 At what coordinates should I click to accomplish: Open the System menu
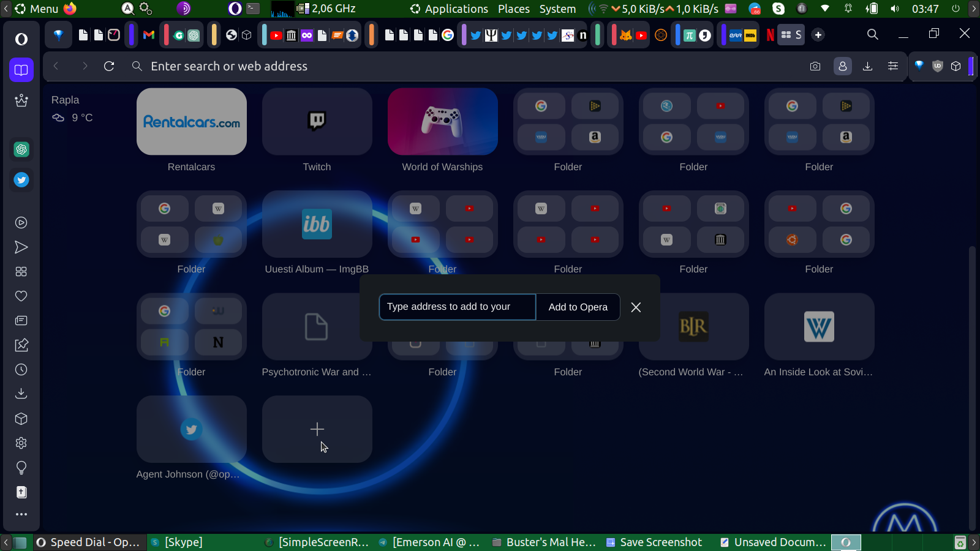pyautogui.click(x=557, y=9)
